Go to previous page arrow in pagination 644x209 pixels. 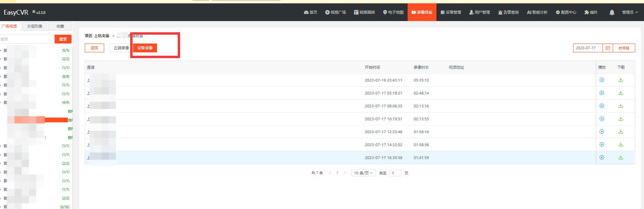click(330, 173)
